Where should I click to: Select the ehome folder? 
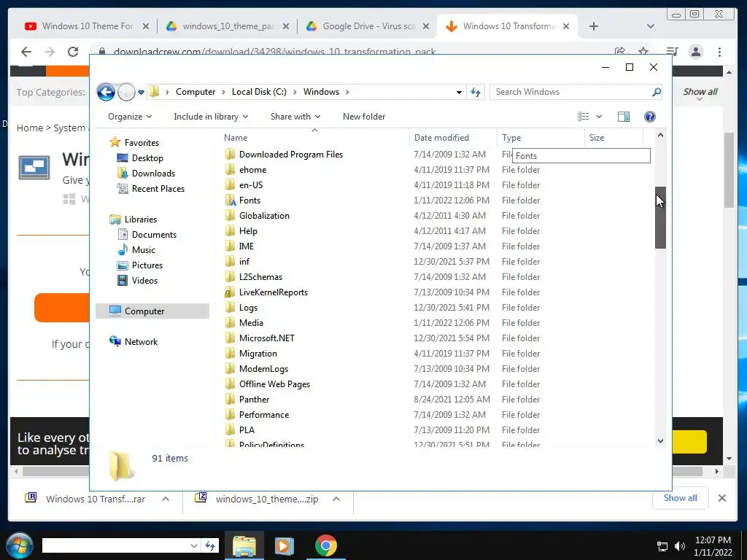252,170
